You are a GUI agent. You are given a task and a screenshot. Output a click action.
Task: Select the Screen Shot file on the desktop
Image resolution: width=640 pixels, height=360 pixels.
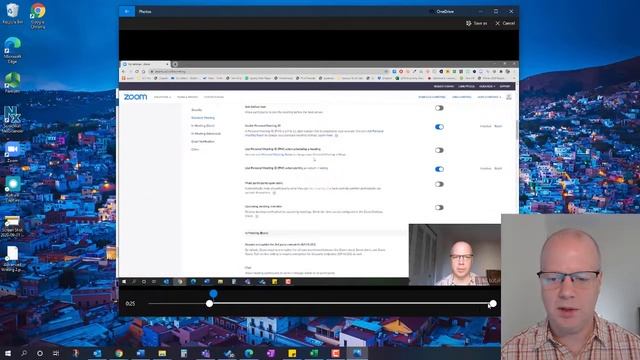pyautogui.click(x=12, y=227)
